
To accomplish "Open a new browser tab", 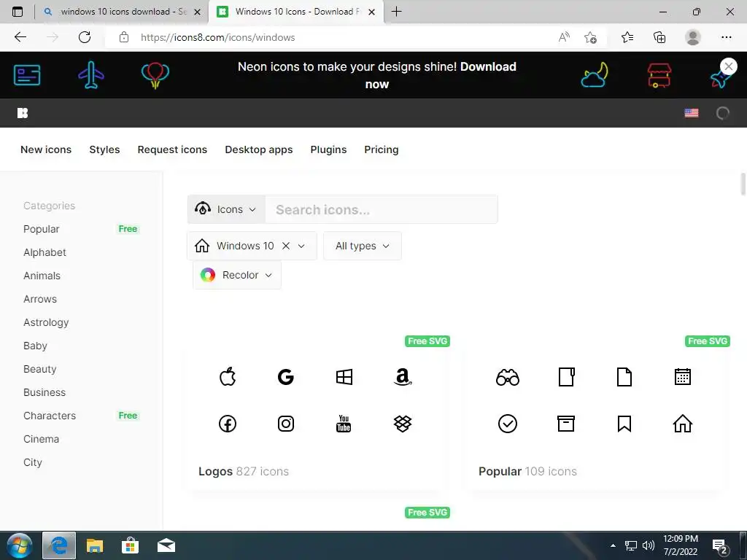I will point(396,12).
